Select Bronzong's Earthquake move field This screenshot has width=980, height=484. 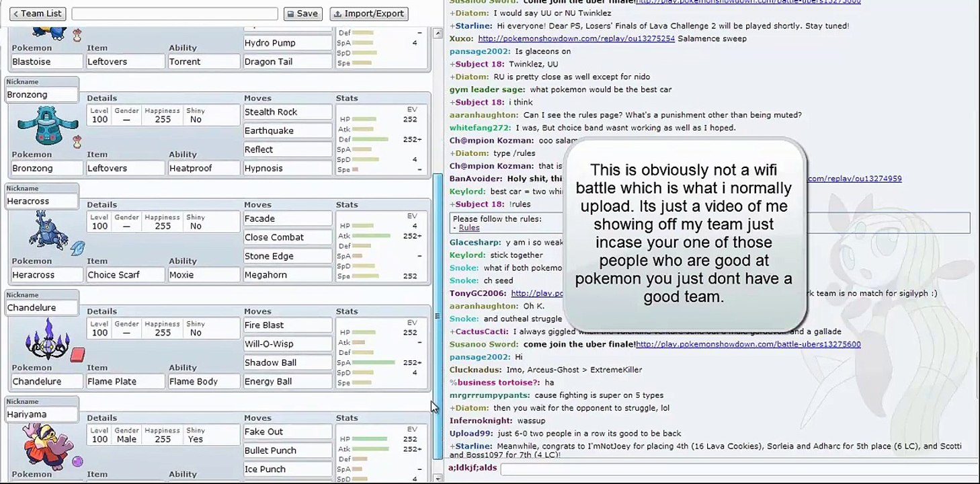pos(288,131)
